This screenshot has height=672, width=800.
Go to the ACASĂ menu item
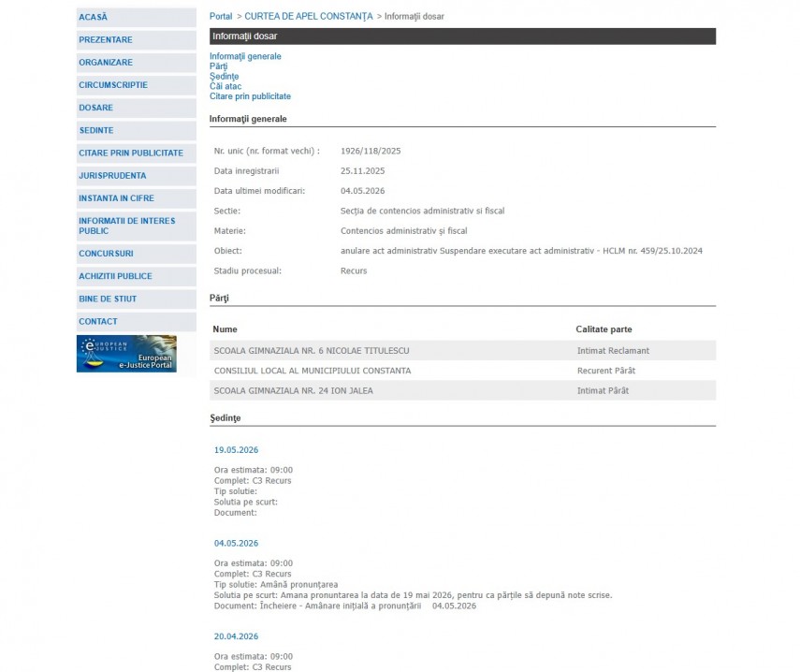(137, 18)
